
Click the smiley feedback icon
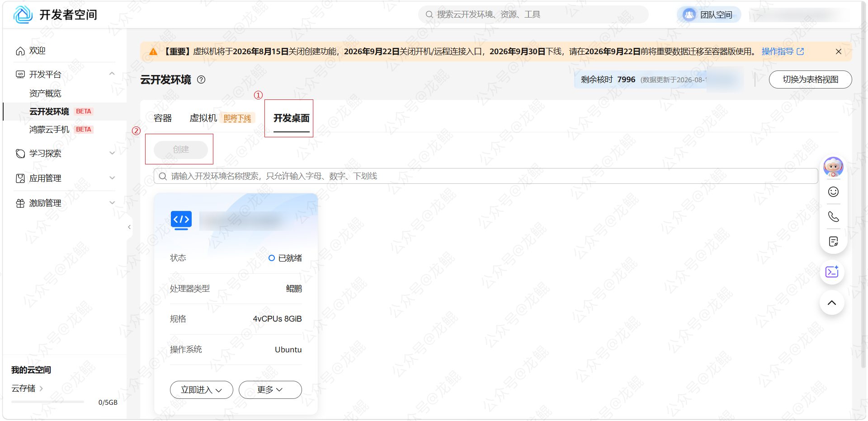coord(833,192)
